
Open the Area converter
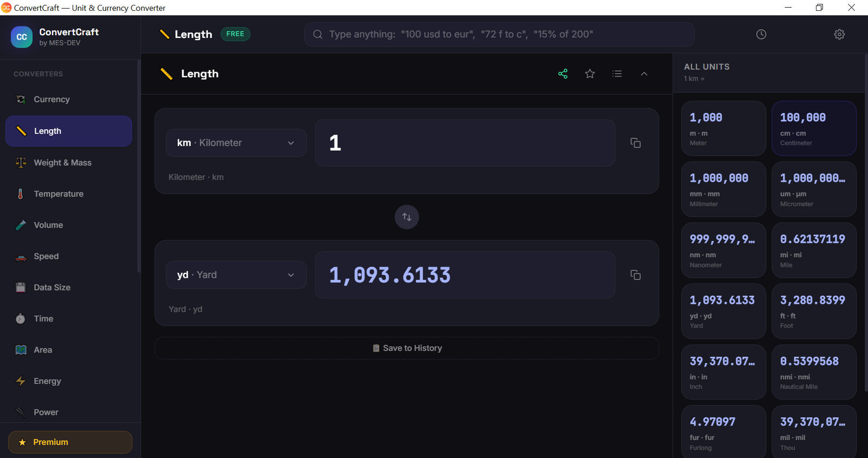[69, 350]
